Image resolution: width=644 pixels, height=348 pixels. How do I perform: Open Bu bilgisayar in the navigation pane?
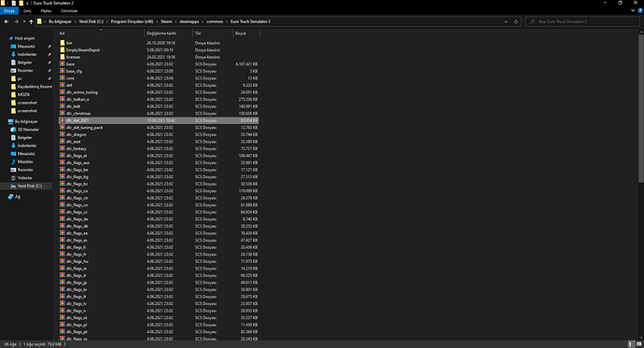[x=26, y=121]
